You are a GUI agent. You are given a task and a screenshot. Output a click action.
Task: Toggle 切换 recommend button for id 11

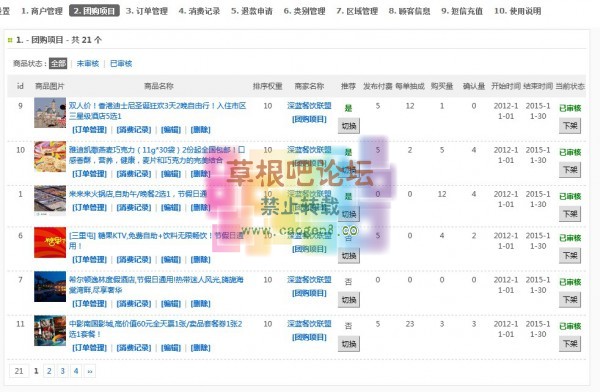pyautogui.click(x=349, y=344)
